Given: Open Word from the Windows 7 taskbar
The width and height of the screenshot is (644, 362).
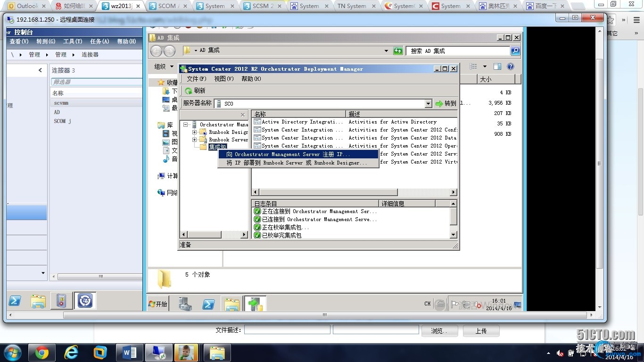Looking at the screenshot, I should pos(129,353).
